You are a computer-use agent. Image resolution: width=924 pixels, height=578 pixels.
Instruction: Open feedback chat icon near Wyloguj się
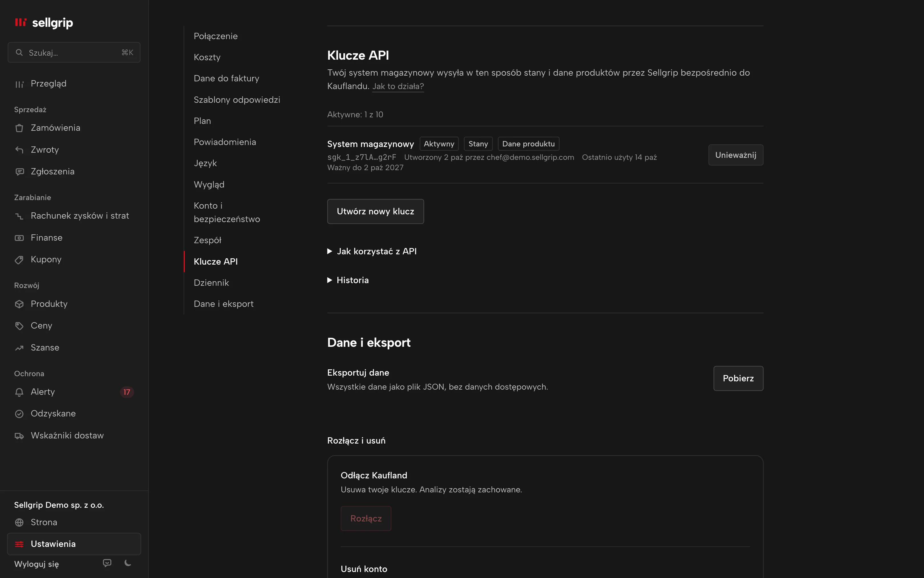[107, 563]
